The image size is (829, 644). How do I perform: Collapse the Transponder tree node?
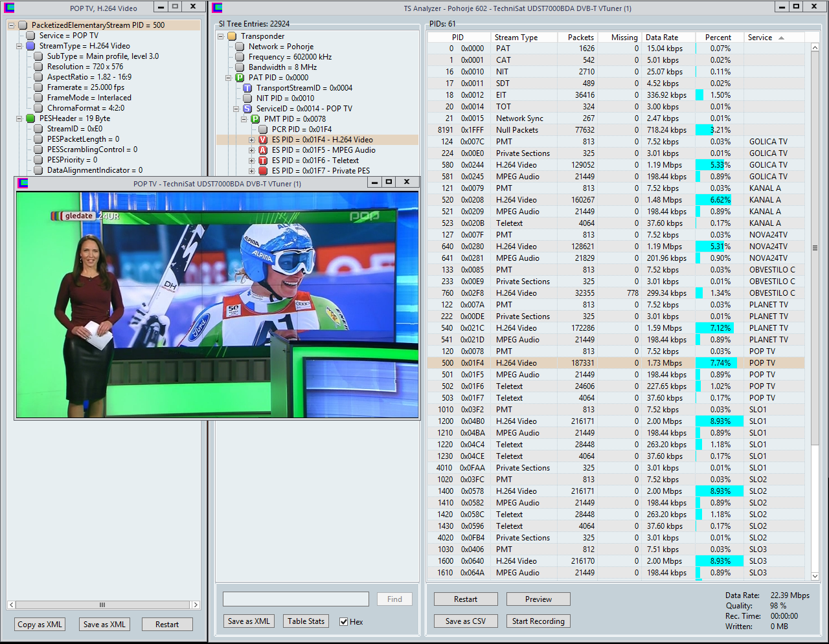point(221,36)
